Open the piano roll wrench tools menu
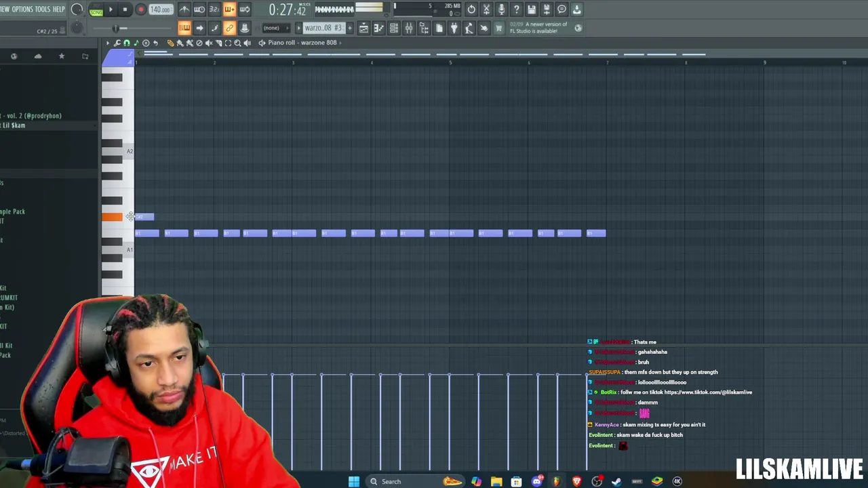868x488 pixels. (117, 43)
